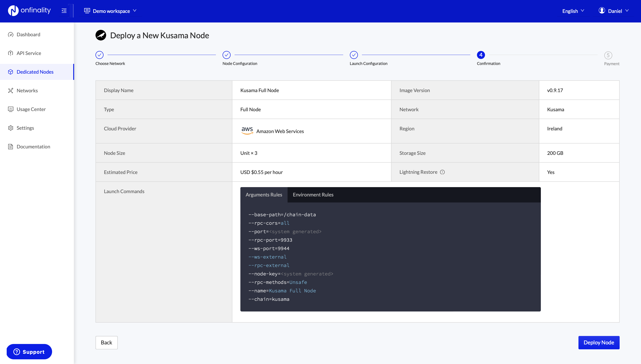641x364 pixels.
Task: Go to Node Configuration step
Action: 227,55
